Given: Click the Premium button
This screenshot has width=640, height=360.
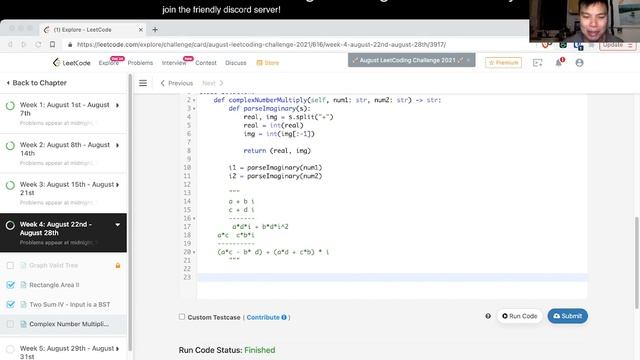Looking at the screenshot, I should click(503, 62).
